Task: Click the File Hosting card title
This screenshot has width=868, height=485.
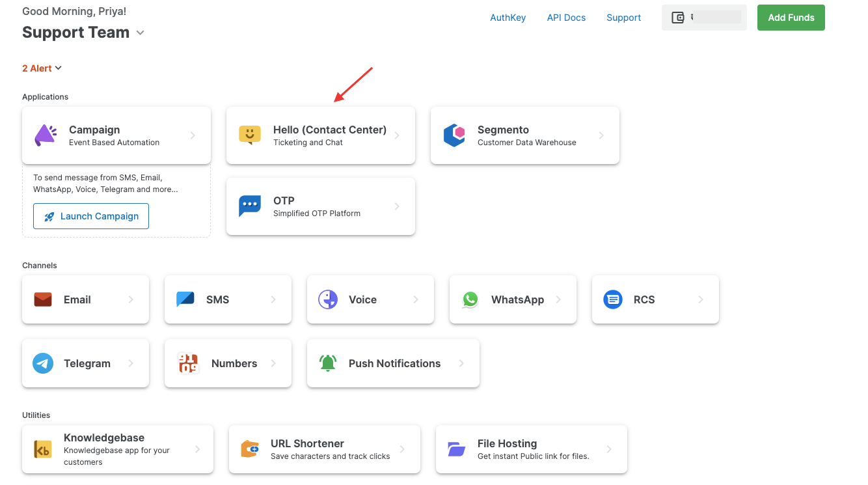Action: 507,443
